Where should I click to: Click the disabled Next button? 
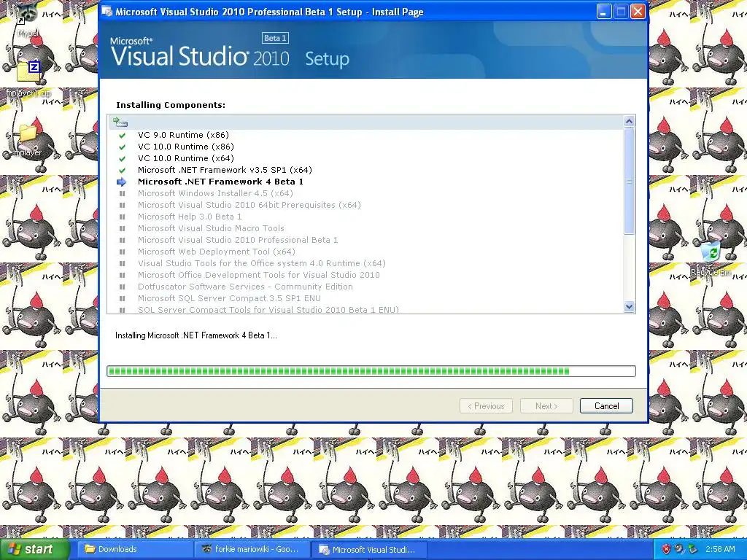pos(546,405)
